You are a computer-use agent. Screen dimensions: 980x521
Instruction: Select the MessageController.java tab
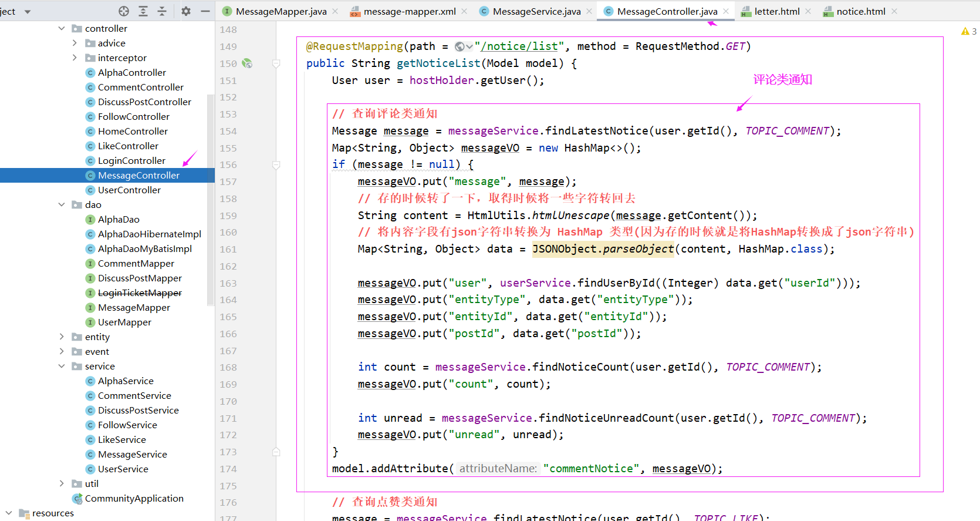point(667,11)
